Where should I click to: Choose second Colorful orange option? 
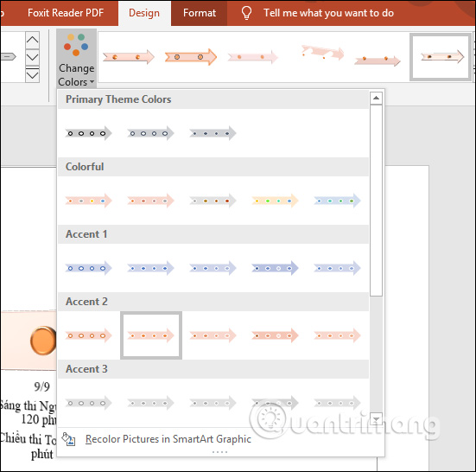pyautogui.click(x=150, y=201)
